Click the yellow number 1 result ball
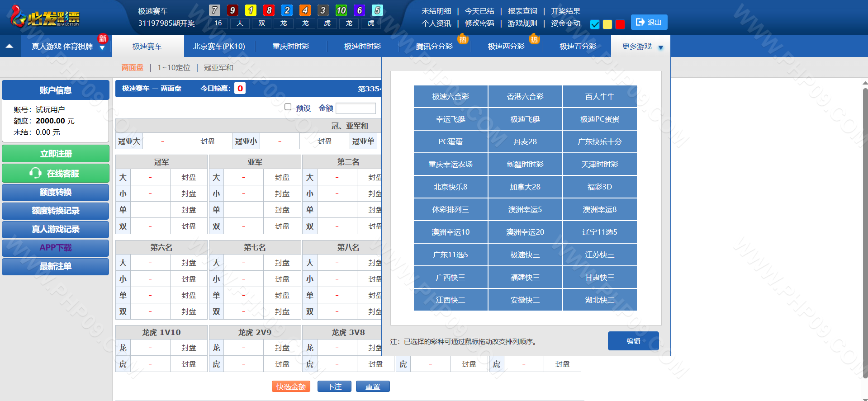 [x=251, y=10]
